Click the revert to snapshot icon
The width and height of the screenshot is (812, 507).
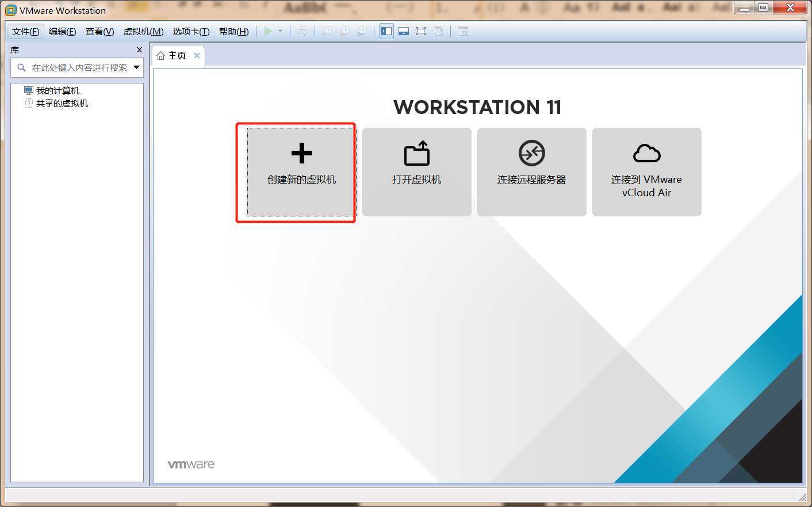(344, 31)
